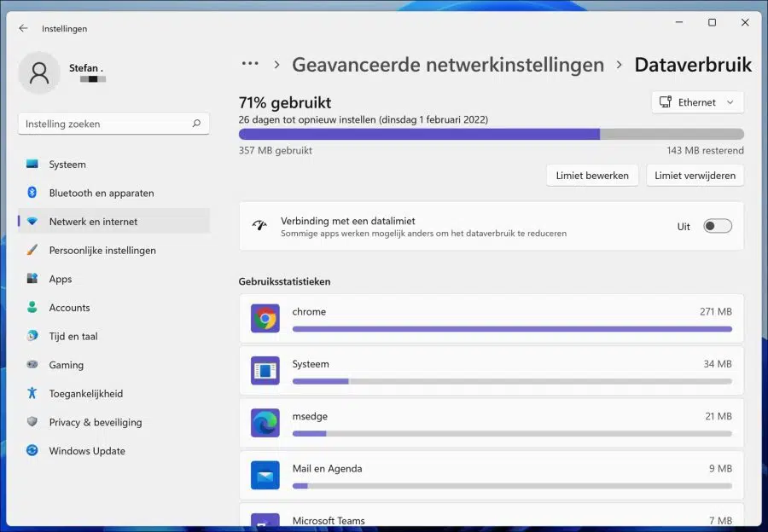This screenshot has width=768, height=532.
Task: Focus the Instelling zoeken search field
Action: [x=113, y=124]
